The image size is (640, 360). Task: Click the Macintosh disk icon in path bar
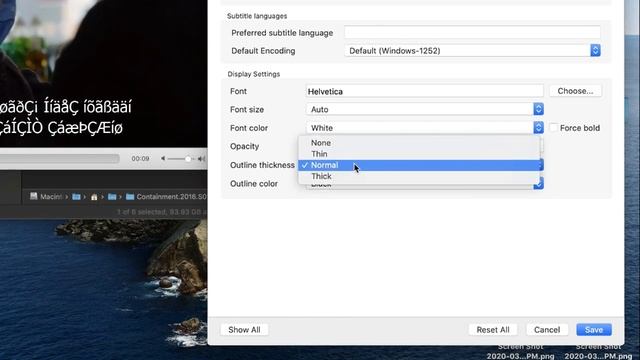coord(34,196)
